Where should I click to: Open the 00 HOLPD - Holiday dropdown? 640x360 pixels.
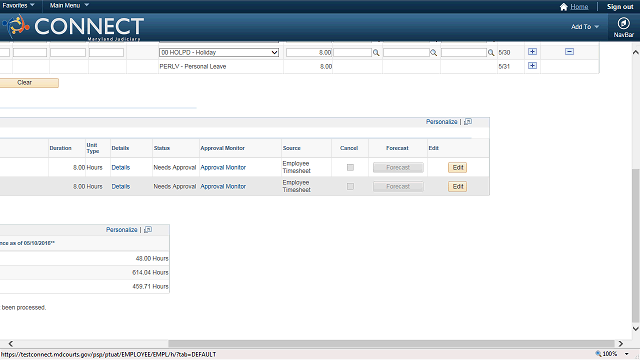point(219,52)
